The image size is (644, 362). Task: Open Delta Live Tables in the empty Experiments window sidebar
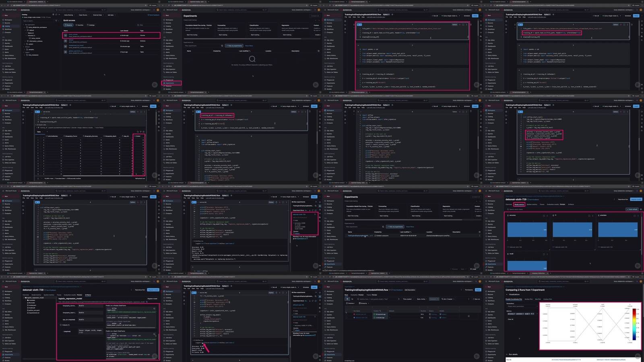(x=171, y=72)
